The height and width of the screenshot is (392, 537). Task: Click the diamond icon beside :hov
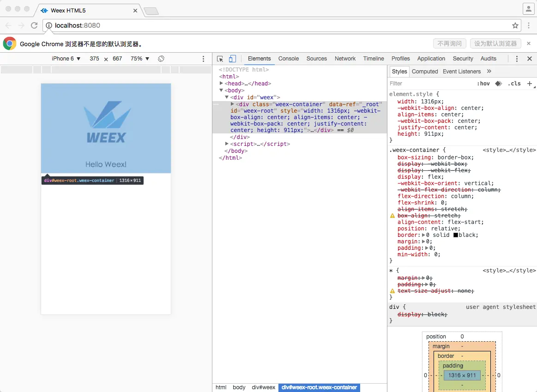tap(499, 84)
